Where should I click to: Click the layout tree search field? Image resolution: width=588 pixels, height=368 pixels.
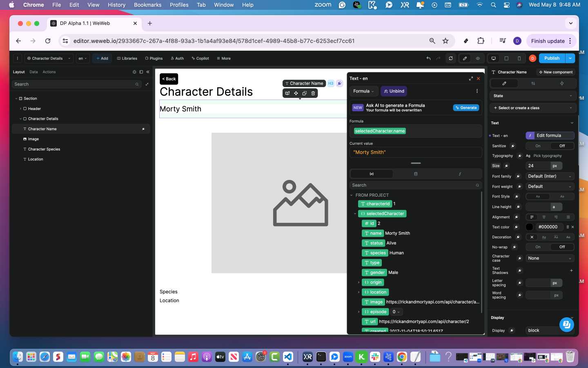(x=76, y=84)
